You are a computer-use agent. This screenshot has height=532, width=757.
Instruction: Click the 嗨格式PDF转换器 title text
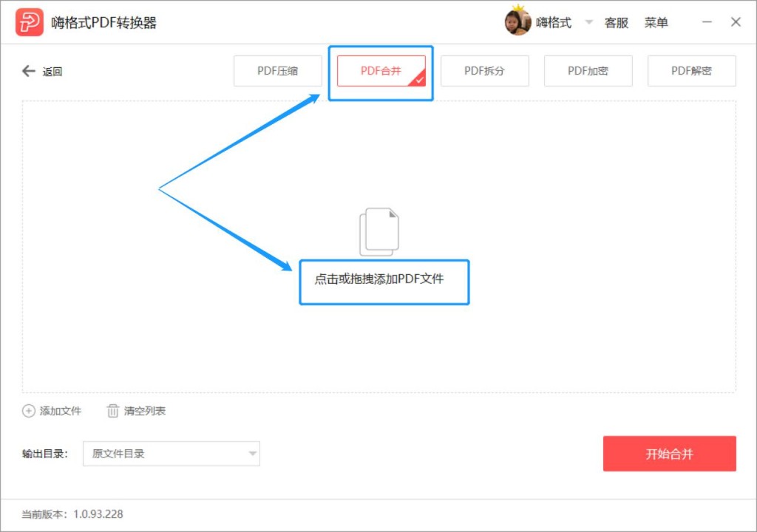pyautogui.click(x=103, y=23)
